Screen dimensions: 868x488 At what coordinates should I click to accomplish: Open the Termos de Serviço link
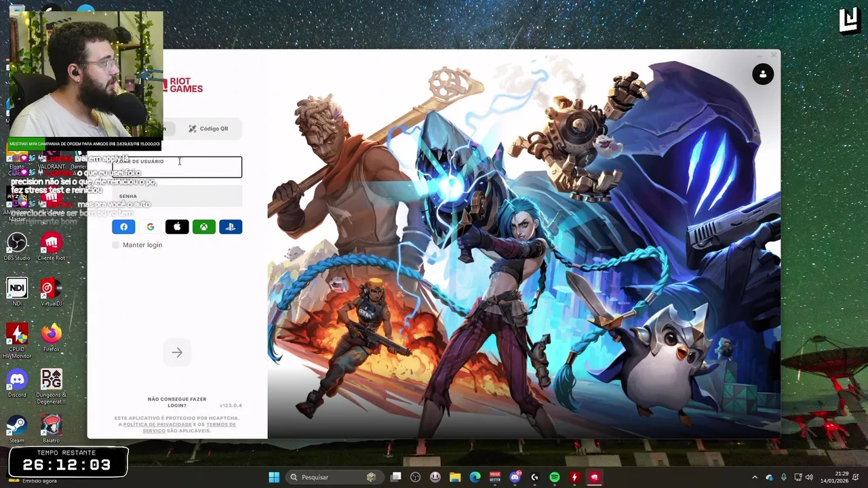coord(189,428)
